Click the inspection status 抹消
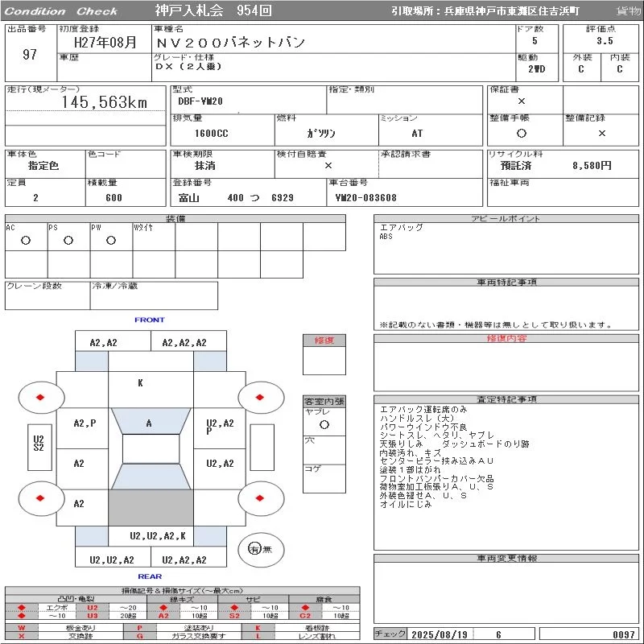The image size is (644, 644). coord(205,166)
